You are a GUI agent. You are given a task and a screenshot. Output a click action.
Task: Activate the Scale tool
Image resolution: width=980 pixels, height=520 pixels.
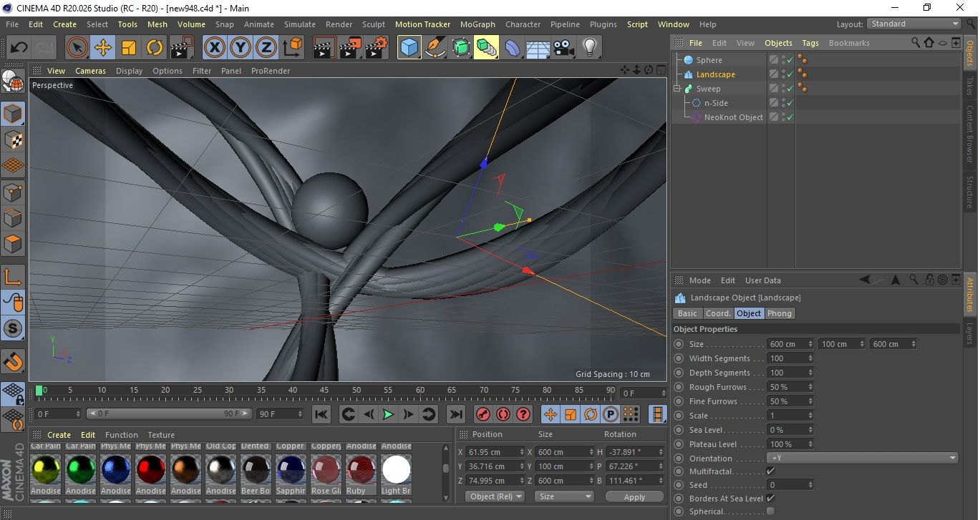[129, 48]
